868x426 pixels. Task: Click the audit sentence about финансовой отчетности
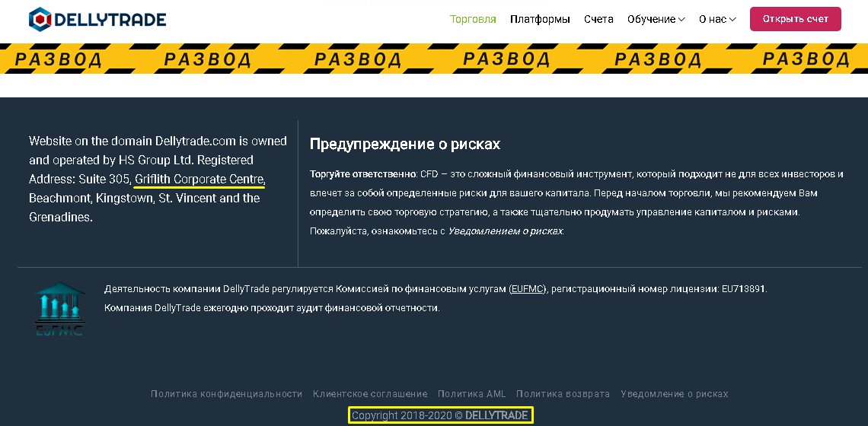272,307
